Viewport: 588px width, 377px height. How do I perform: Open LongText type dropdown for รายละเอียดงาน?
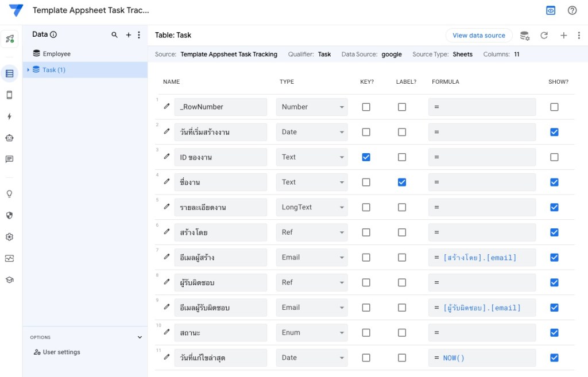pyautogui.click(x=312, y=207)
